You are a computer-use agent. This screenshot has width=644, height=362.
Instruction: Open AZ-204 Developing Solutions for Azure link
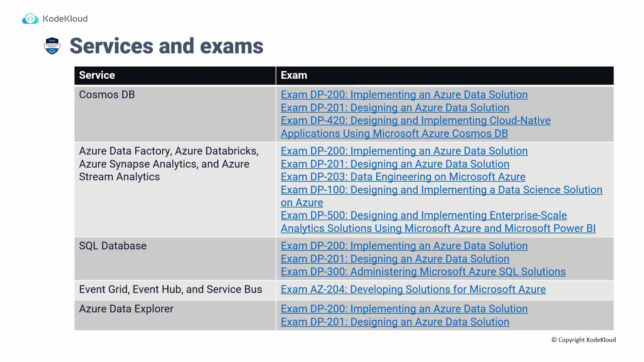413,290
